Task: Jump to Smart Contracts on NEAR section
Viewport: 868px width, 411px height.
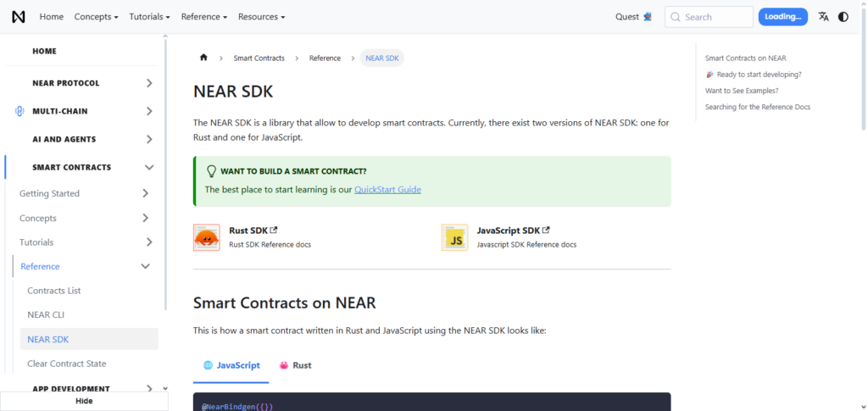Action: click(746, 58)
